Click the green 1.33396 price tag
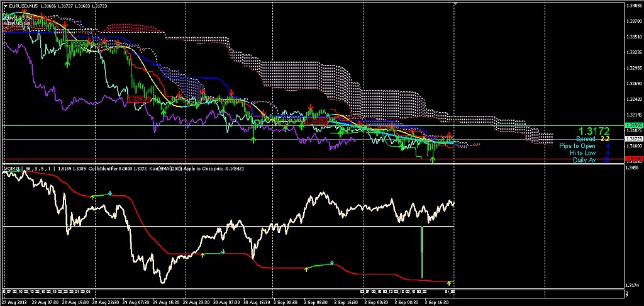The width and height of the screenshot is (644, 306). (76, 43)
